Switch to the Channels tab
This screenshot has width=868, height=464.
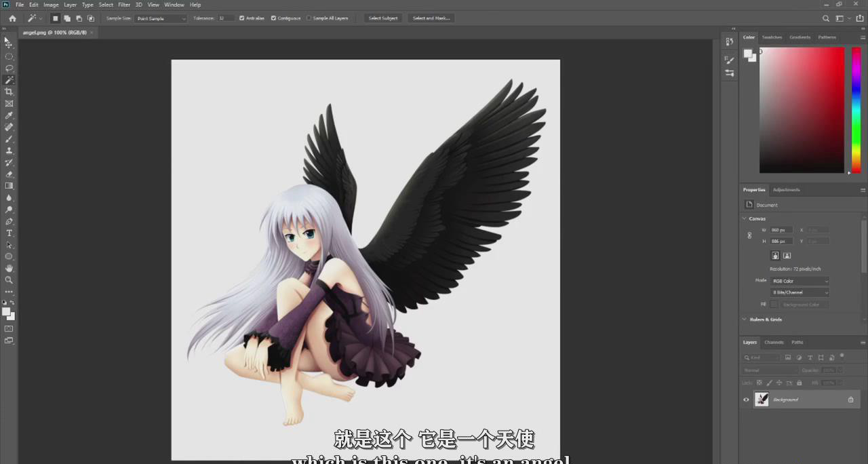click(774, 343)
